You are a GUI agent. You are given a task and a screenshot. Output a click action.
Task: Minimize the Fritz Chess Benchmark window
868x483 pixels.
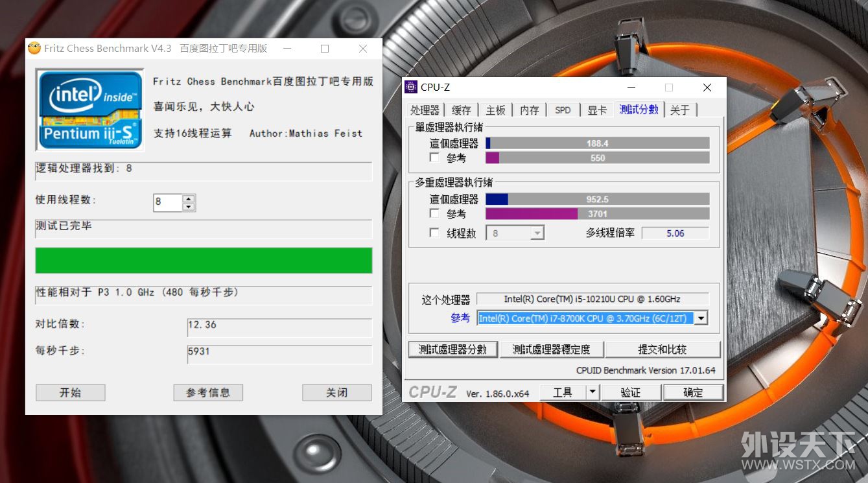[287, 49]
